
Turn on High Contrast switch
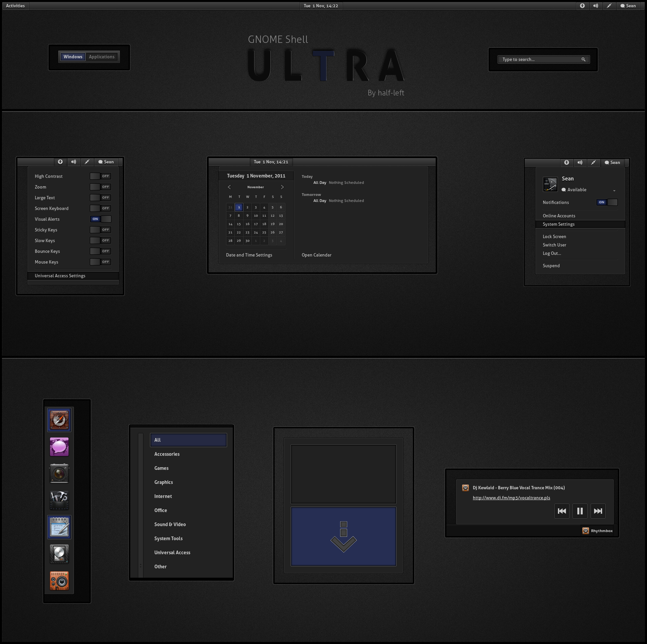pos(100,176)
